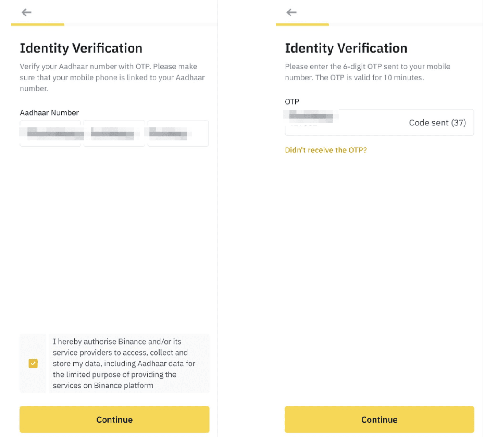
Task: Tap the back arrow on the OTP screen
Action: [291, 12]
